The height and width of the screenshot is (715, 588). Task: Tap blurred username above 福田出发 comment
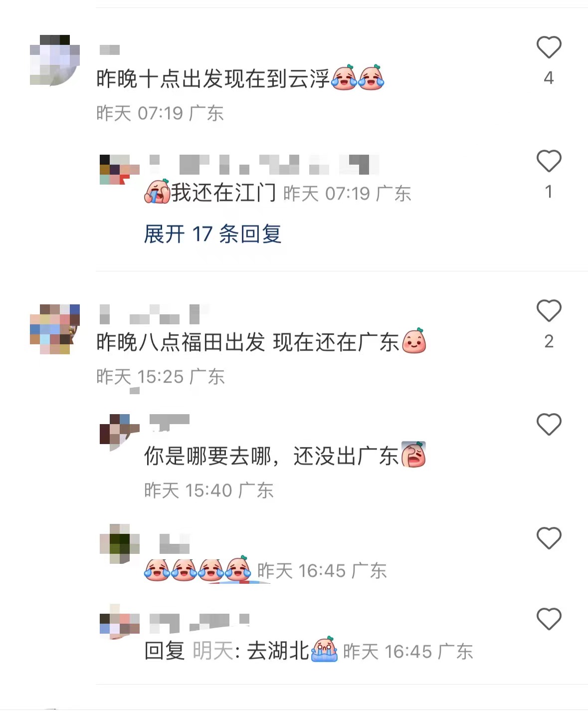[155, 314]
